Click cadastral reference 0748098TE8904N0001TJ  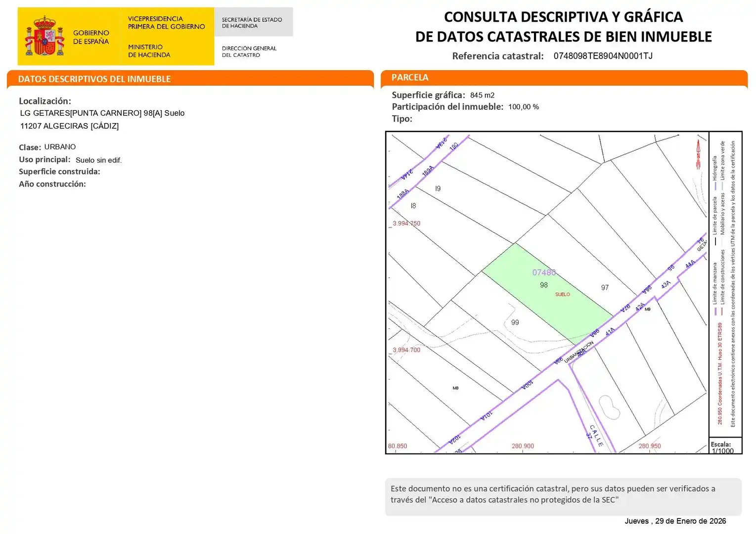pos(603,56)
